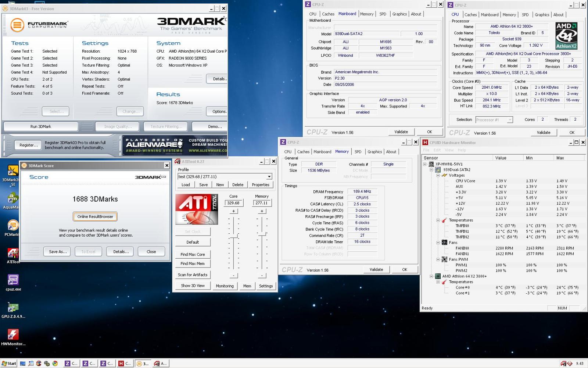Collapse the Voltages node
Image resolution: width=588 pixels, height=368 pixels.
click(438, 175)
